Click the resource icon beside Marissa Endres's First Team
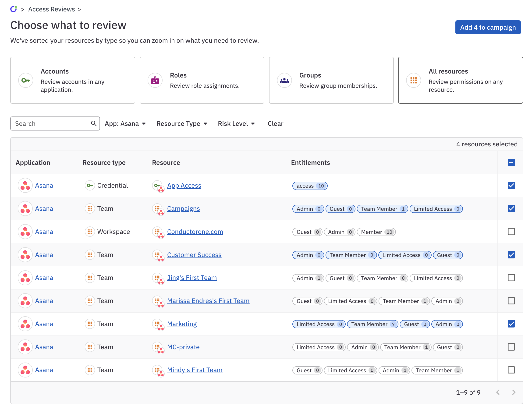 click(x=158, y=302)
